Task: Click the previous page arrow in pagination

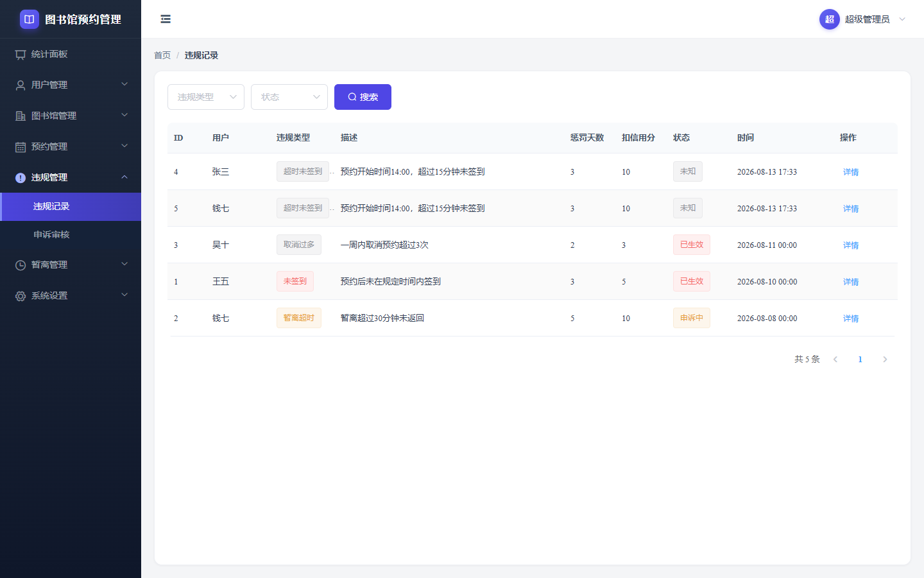Action: 835,360
